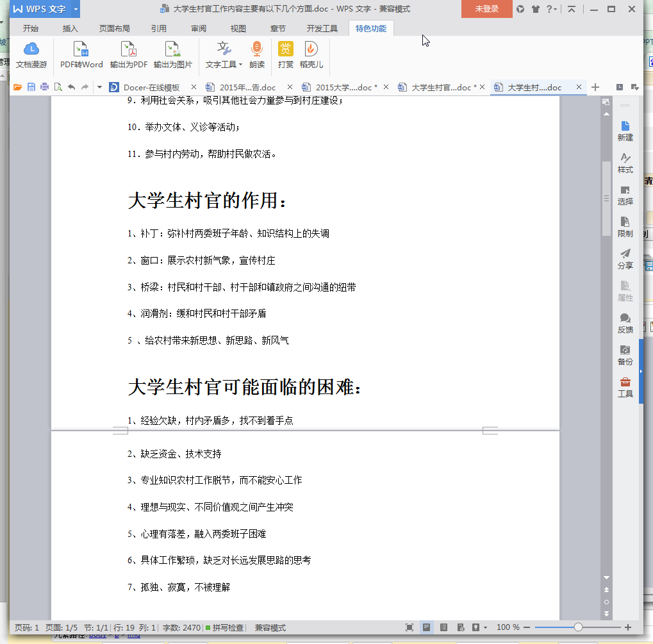The image size is (653, 644).
Task: Print the document via the printer icon
Action: [x=45, y=87]
